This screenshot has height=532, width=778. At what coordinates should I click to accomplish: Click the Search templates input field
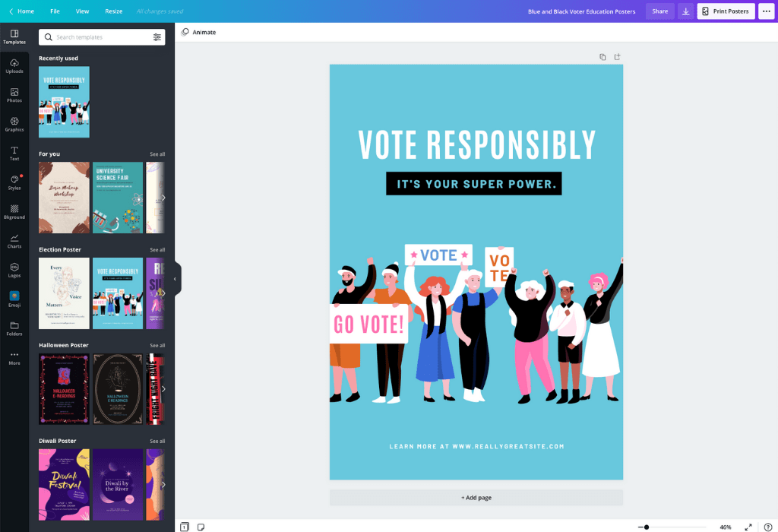pyautogui.click(x=99, y=37)
